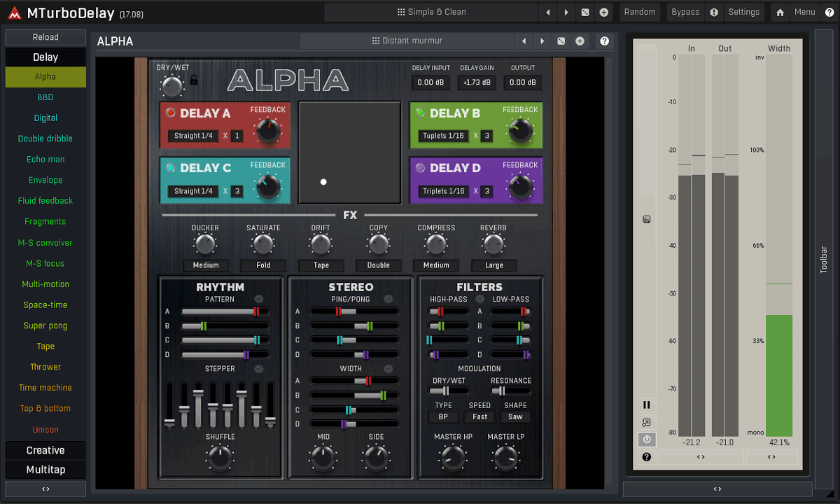This screenshot has width=840, height=504.
Task: Click Master HP knob
Action: pyautogui.click(x=451, y=458)
